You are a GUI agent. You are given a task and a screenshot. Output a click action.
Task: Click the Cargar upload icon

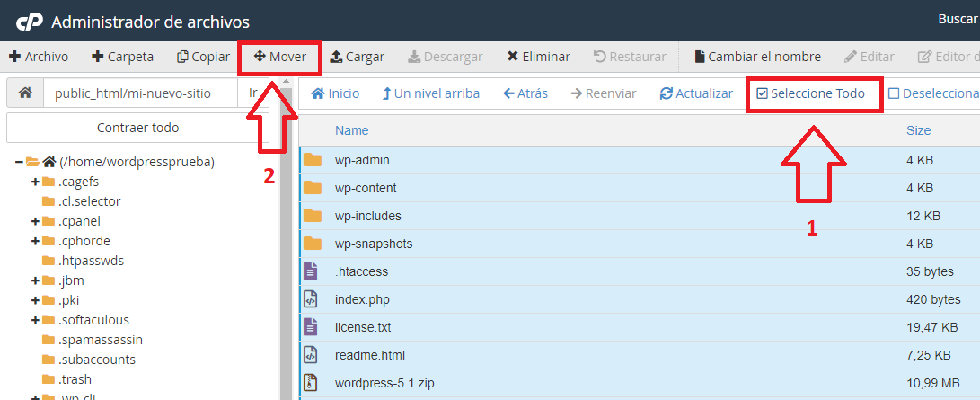[336, 57]
